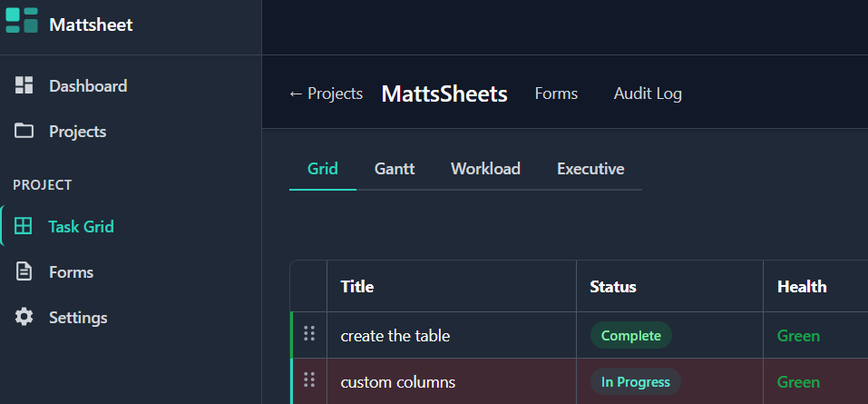The height and width of the screenshot is (404, 868).
Task: Select the 'create the table' title cell
Action: coord(451,335)
